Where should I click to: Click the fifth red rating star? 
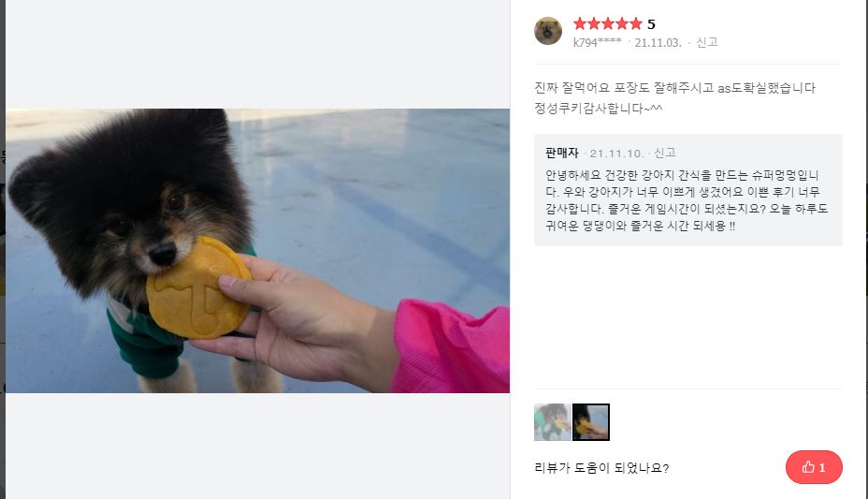pos(635,23)
